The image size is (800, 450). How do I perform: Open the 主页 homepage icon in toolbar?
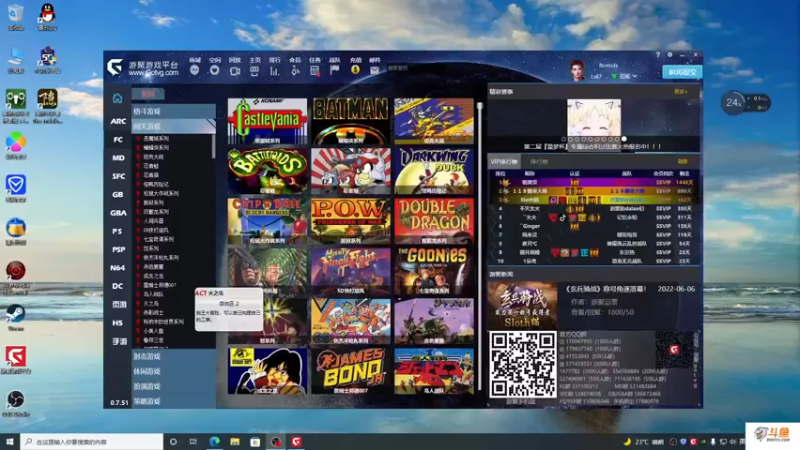point(255,71)
